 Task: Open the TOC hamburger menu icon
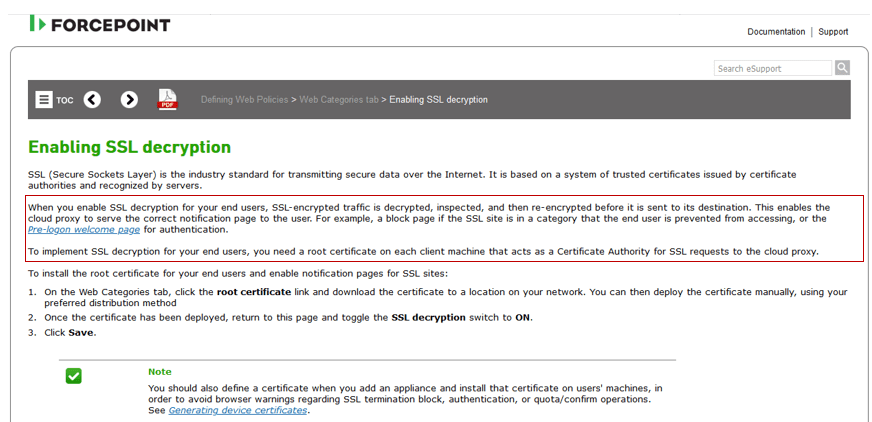[x=44, y=100]
